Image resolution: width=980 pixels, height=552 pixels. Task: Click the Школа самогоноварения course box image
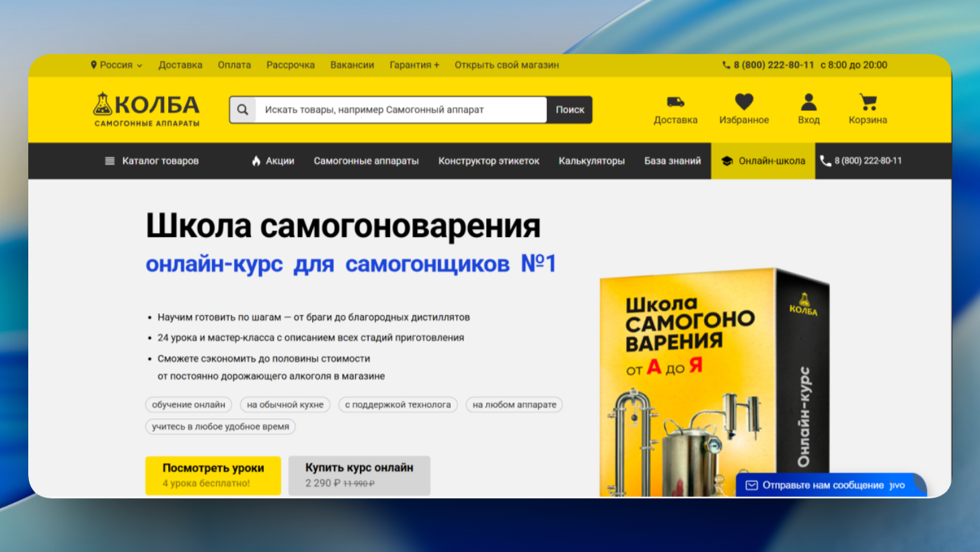[714, 382]
